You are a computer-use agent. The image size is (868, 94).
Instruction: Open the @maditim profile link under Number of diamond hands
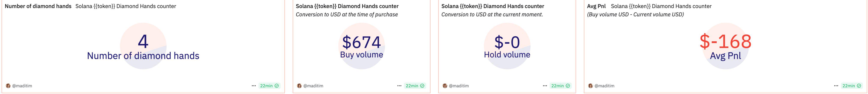pyautogui.click(x=22, y=86)
